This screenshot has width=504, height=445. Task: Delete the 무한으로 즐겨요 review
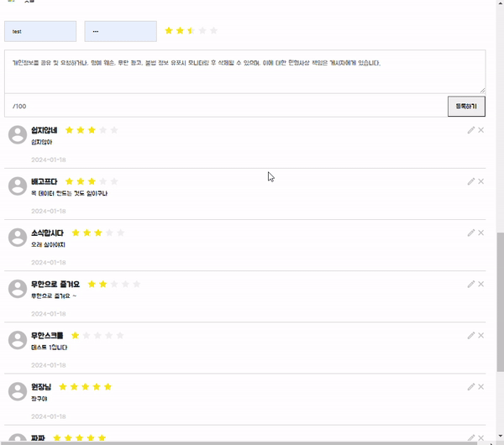(480, 284)
